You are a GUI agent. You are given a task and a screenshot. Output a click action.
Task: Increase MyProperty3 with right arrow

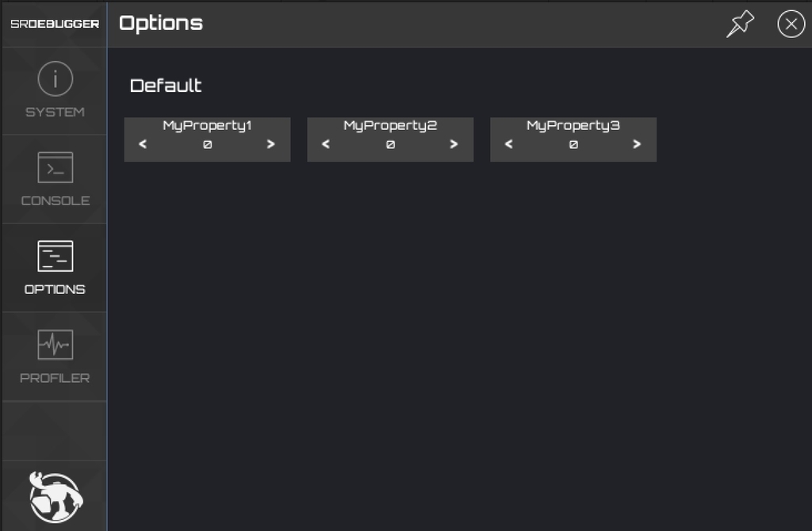coord(638,144)
